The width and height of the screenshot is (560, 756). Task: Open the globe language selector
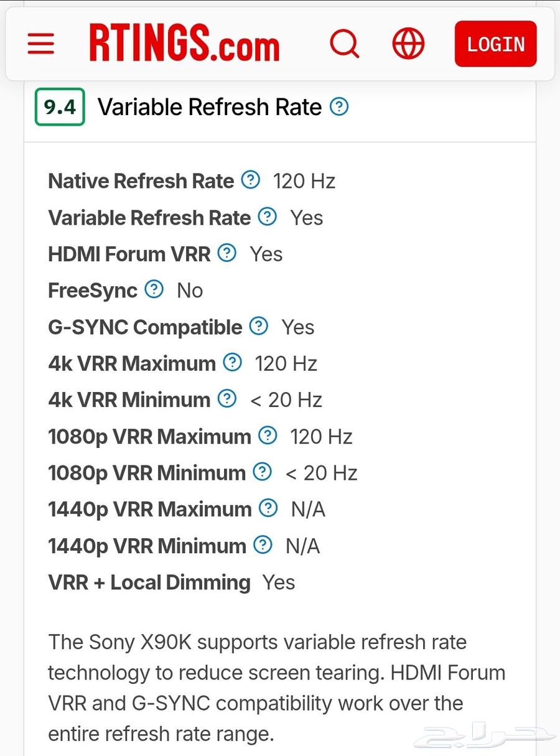click(408, 44)
